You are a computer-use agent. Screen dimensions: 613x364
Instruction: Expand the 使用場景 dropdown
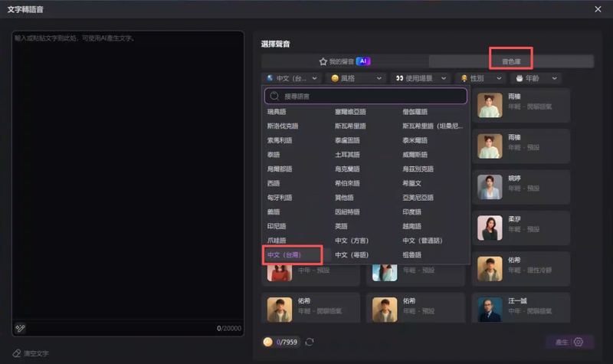[421, 78]
